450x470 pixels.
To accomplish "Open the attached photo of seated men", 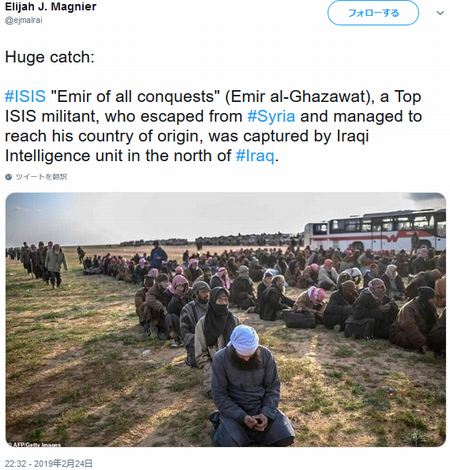I will 226,320.
